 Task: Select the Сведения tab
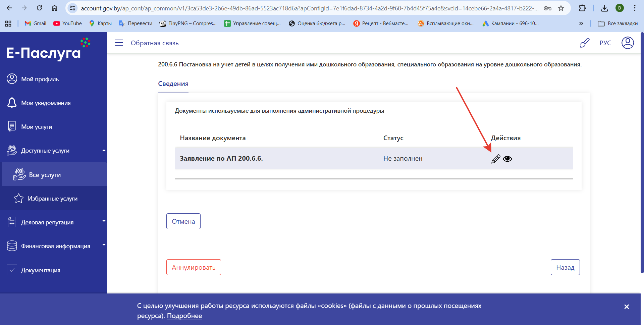click(173, 84)
